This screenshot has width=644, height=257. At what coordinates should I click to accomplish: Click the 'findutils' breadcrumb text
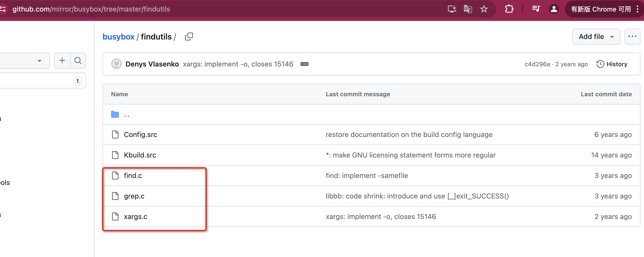(x=156, y=37)
